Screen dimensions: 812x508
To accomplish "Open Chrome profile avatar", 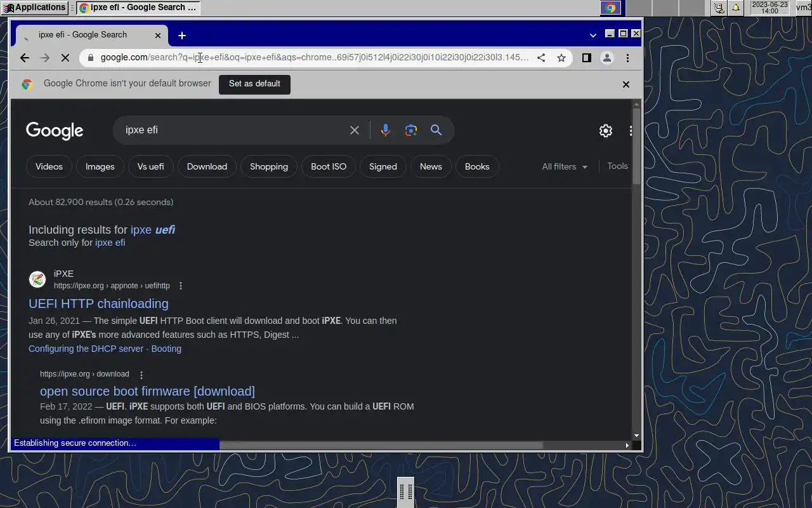I will (x=607, y=58).
